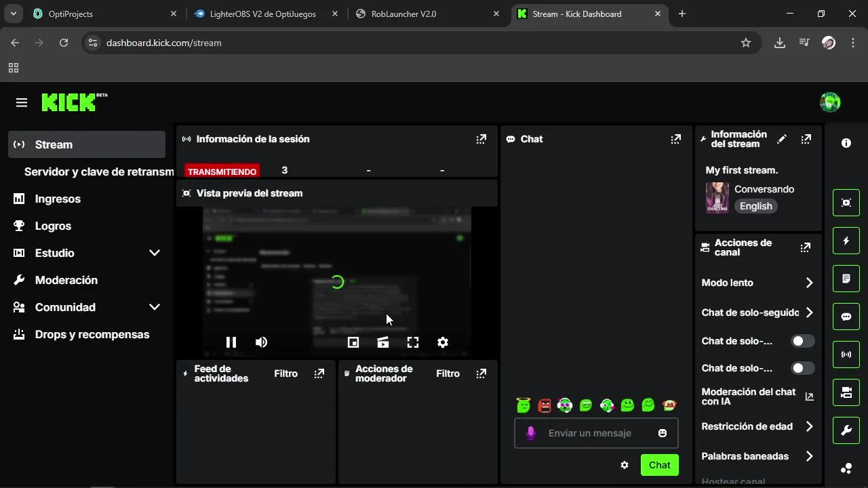Image resolution: width=868 pixels, height=488 pixels.
Task: Open the emoji picker in message box
Action: tap(663, 433)
